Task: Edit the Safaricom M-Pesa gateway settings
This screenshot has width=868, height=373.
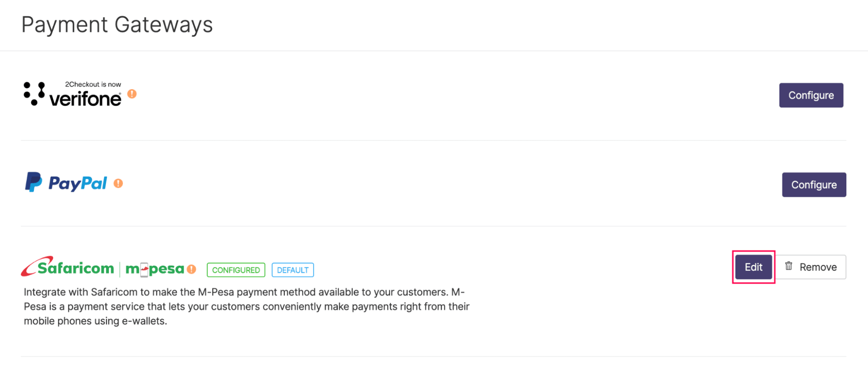Action: coord(753,266)
